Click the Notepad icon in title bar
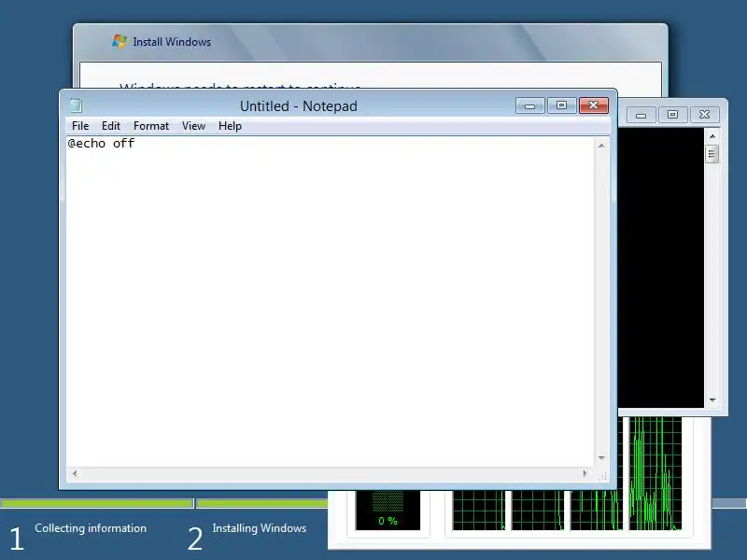This screenshot has width=747, height=560. pos(76,105)
